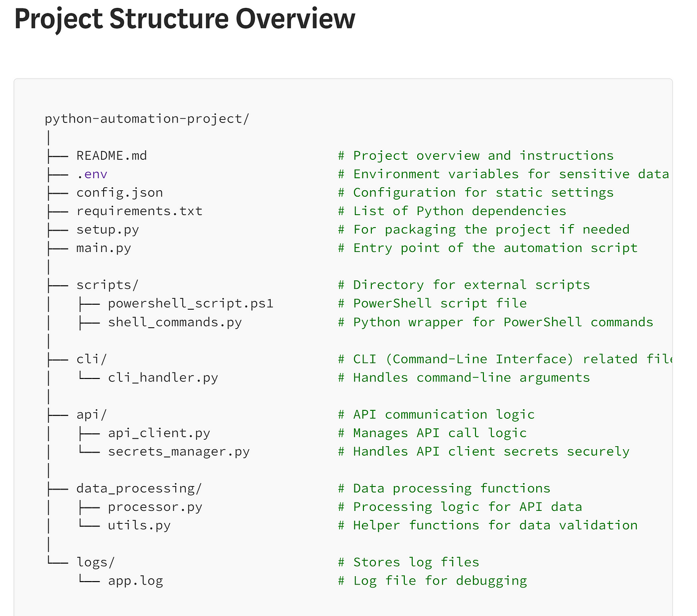Select cli_handler.py file name
Screen dimensions: 697x616
(163, 377)
